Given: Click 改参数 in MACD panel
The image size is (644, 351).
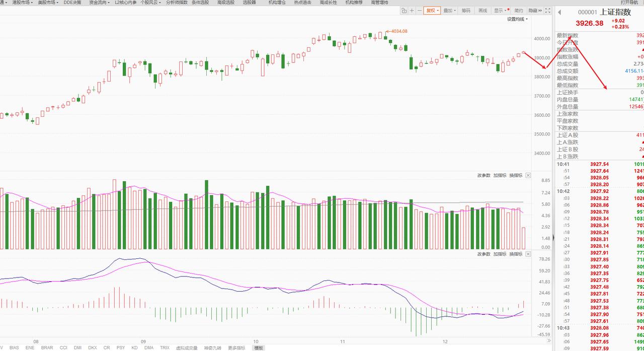Looking at the screenshot, I should [x=484, y=254].
